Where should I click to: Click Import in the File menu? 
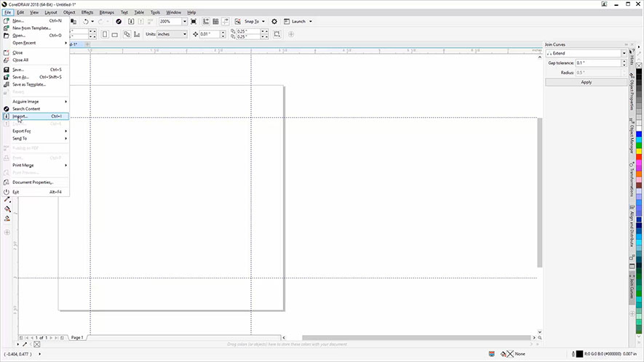pyautogui.click(x=20, y=116)
